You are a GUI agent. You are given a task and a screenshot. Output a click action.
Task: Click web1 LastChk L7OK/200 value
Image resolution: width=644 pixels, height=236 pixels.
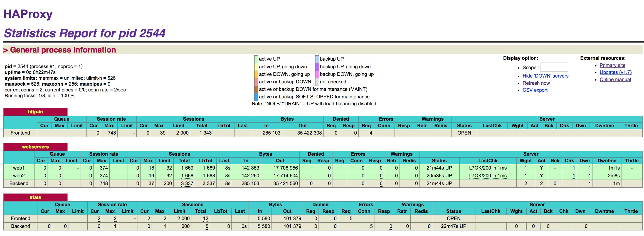point(488,168)
